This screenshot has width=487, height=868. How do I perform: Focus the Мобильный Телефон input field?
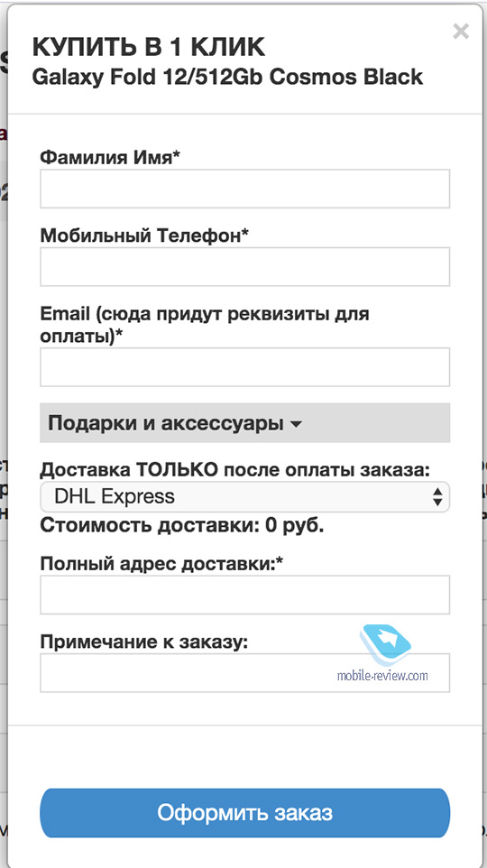tap(244, 267)
